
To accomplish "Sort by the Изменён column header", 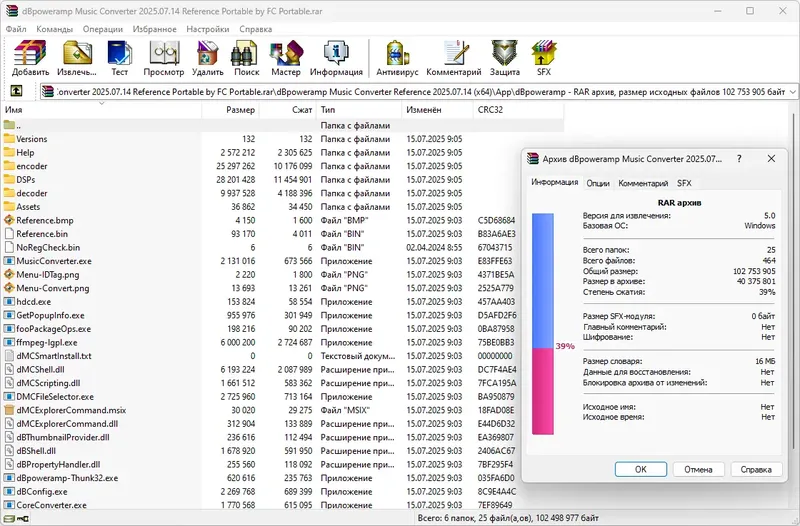I will coord(438,110).
